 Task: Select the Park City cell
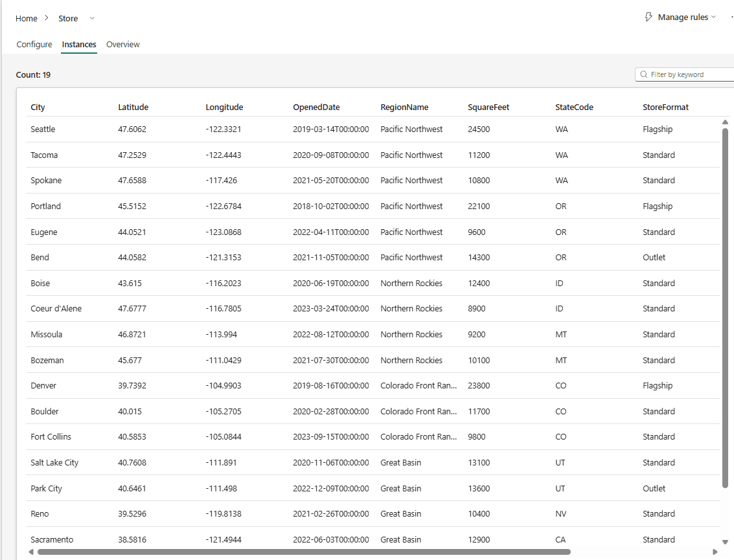point(47,488)
